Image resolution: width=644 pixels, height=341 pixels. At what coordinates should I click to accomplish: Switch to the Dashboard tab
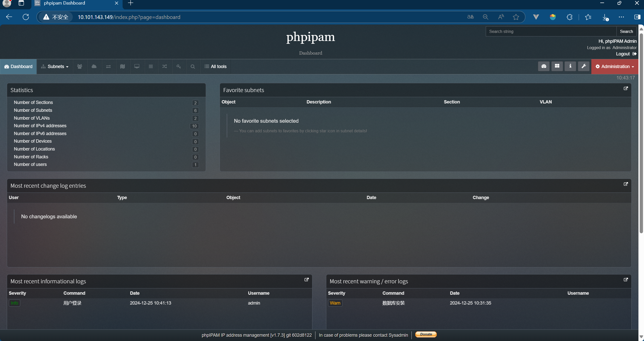pos(18,67)
